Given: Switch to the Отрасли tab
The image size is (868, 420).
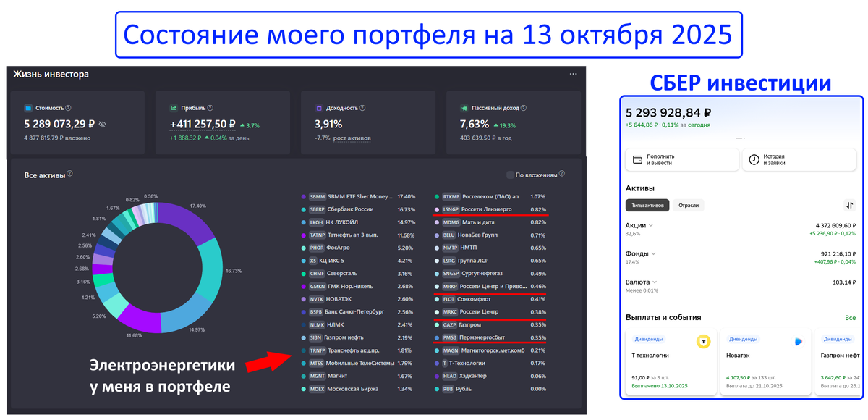Looking at the screenshot, I should point(689,205).
